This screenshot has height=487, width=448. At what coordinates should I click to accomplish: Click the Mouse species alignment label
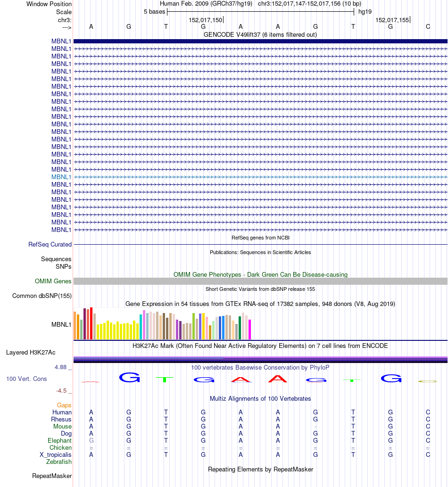pyautogui.click(x=62, y=427)
